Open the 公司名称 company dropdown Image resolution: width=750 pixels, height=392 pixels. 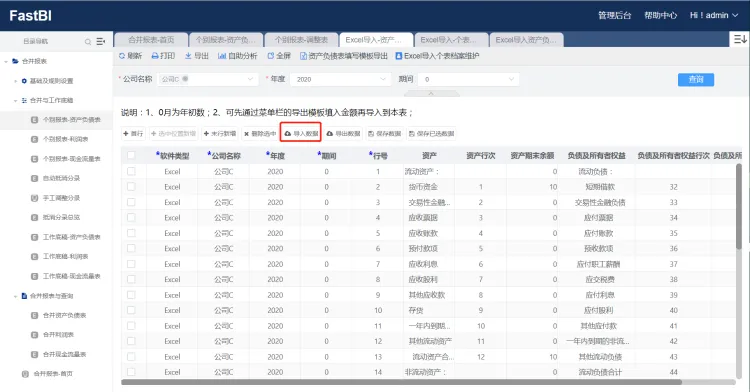207,79
